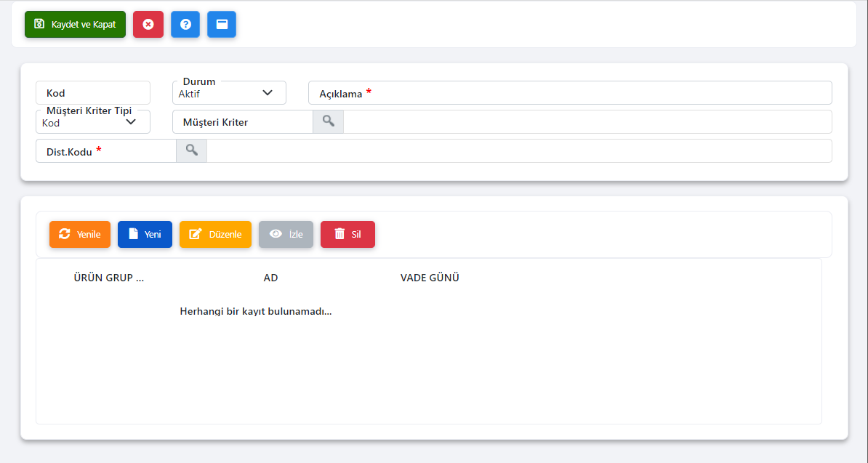Click the Dist.Kodu search magnifier icon
This screenshot has width=868, height=463.
click(192, 150)
